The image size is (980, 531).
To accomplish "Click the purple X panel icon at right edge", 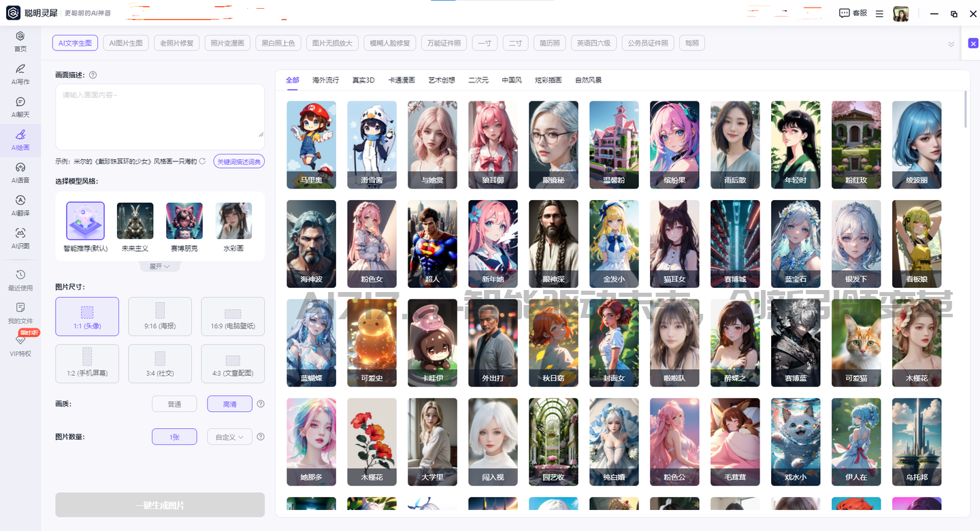I will click(x=973, y=43).
